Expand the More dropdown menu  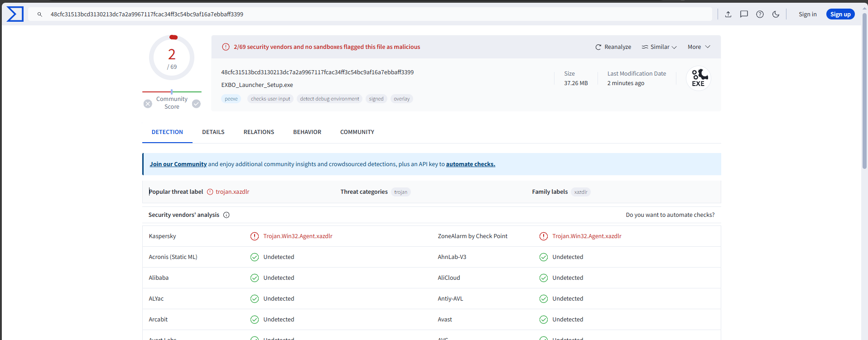[x=699, y=47]
